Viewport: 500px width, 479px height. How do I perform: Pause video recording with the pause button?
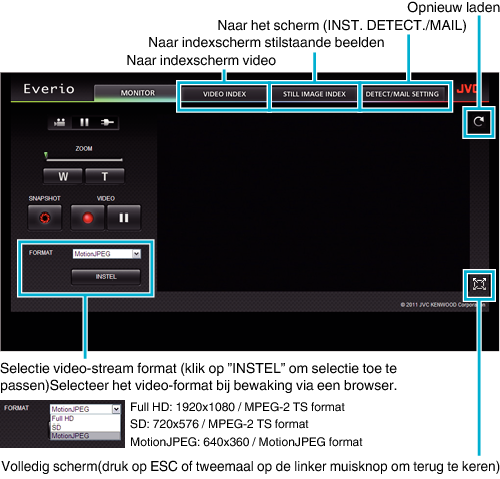[124, 218]
